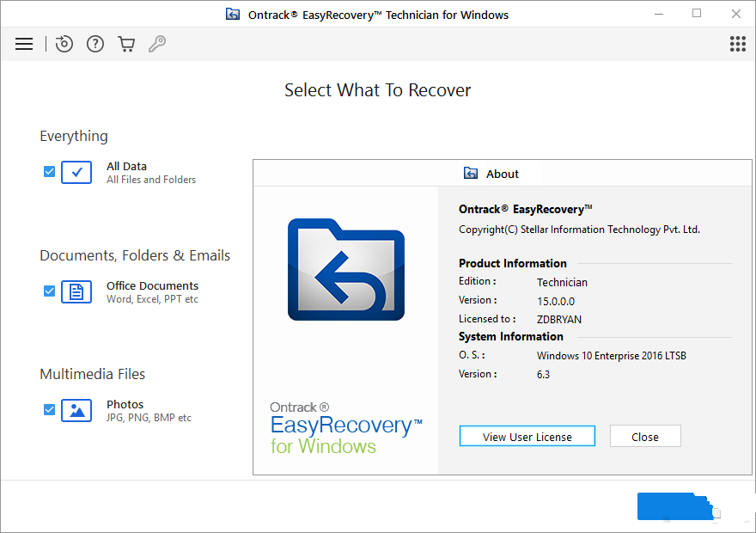Image resolution: width=756 pixels, height=533 pixels.
Task: Click the 'Multimedia Files' heading
Action: (x=93, y=374)
